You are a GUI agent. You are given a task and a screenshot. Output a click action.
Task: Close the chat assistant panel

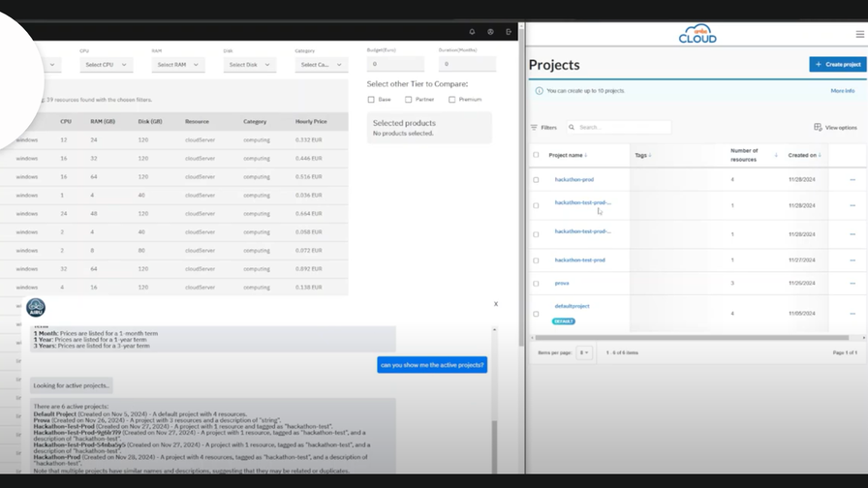pyautogui.click(x=495, y=304)
